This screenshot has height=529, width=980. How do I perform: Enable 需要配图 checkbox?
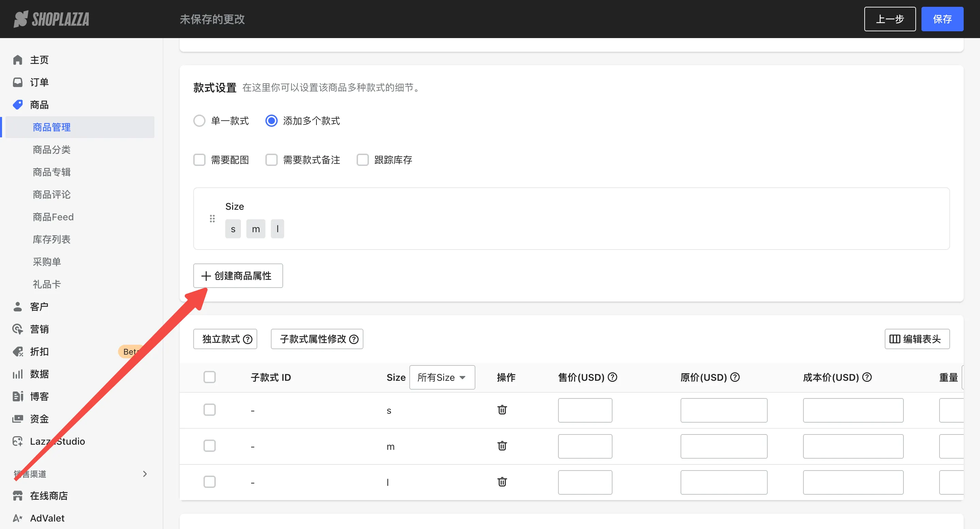click(199, 160)
